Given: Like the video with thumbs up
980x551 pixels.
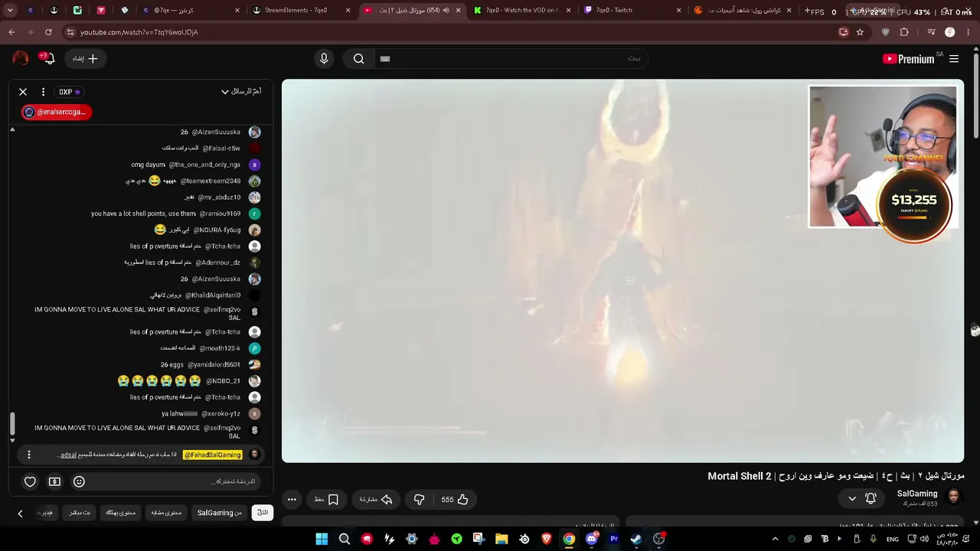Looking at the screenshot, I should [455, 500].
